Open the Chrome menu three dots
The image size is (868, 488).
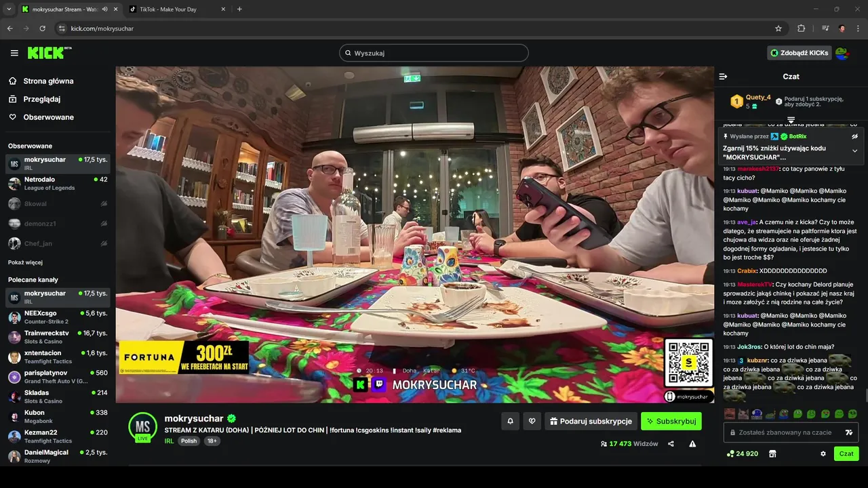pos(858,28)
